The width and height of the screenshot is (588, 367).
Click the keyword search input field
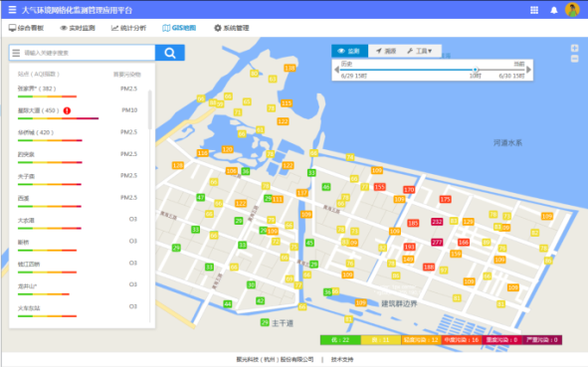tap(89, 53)
